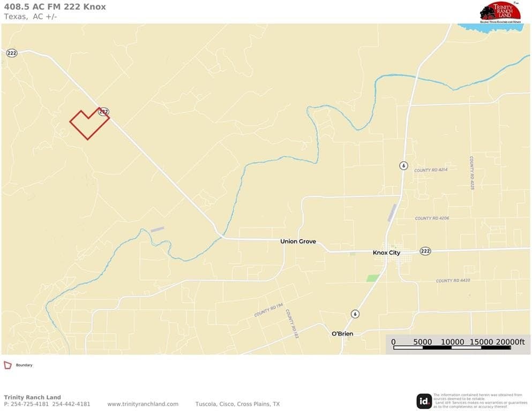Click the 'Boundary' legend text
This screenshot has height=411, width=532.
tap(24, 366)
